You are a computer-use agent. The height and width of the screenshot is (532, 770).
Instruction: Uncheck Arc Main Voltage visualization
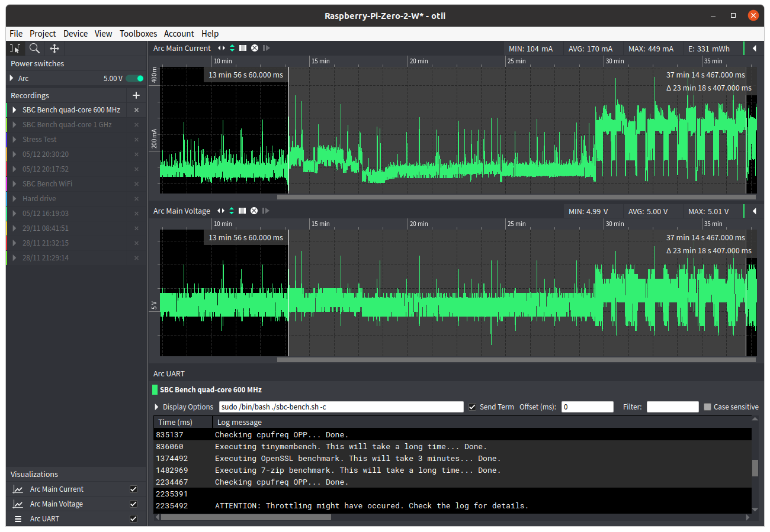(x=133, y=504)
